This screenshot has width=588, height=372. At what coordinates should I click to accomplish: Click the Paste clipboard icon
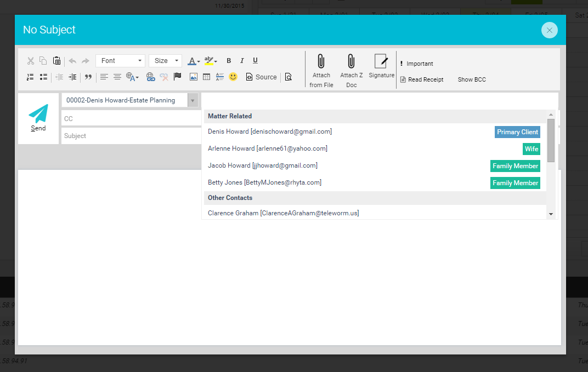coord(56,61)
